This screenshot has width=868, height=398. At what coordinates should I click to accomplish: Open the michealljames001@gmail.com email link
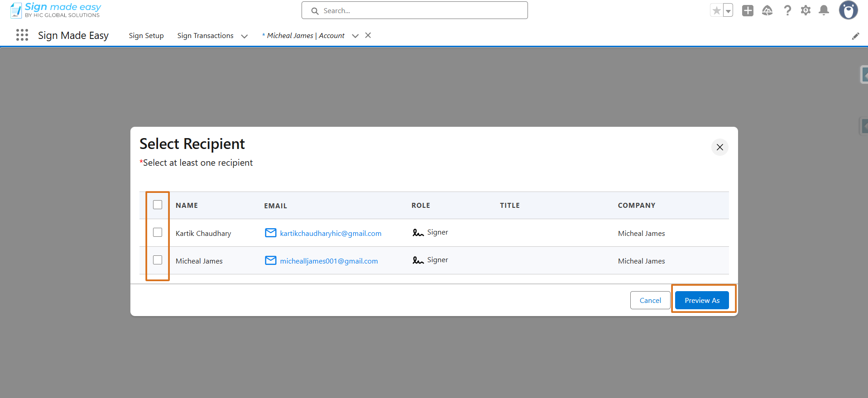329,261
